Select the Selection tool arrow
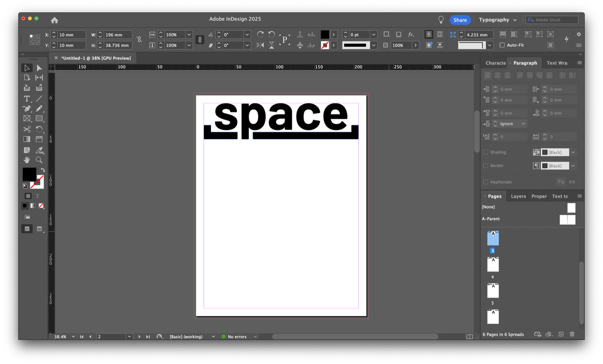Image resolution: width=603 pixels, height=364 pixels. point(26,68)
